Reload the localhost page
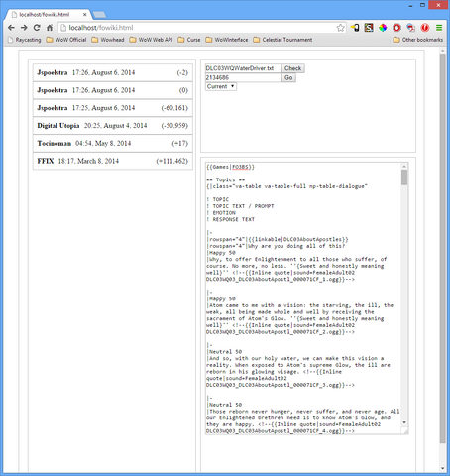The image size is (450, 476). pyautogui.click(x=37, y=28)
